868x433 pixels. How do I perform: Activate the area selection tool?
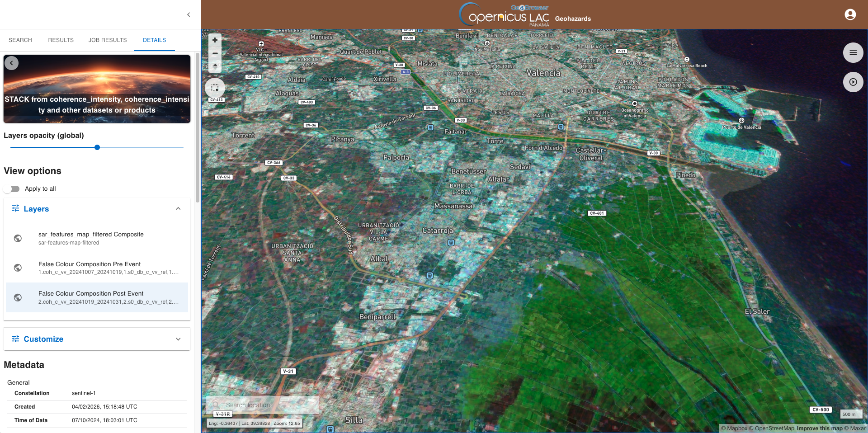(215, 88)
